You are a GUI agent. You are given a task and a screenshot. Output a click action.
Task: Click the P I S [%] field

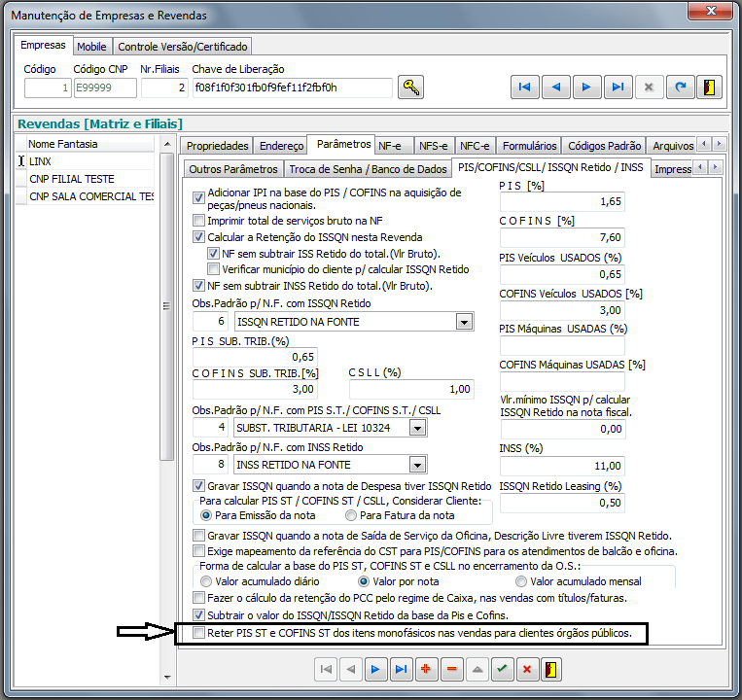562,201
